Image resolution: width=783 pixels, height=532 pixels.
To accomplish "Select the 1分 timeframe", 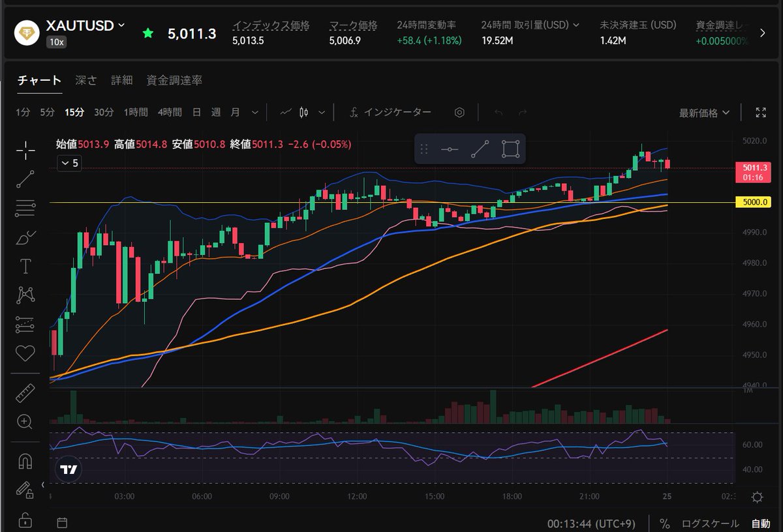I will (23, 112).
